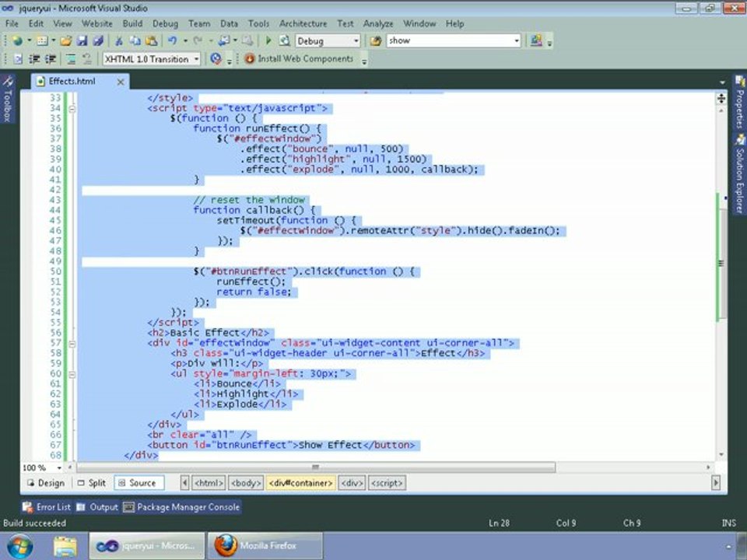The image size is (747, 560).
Task: Open the Analyze menu
Action: (378, 23)
